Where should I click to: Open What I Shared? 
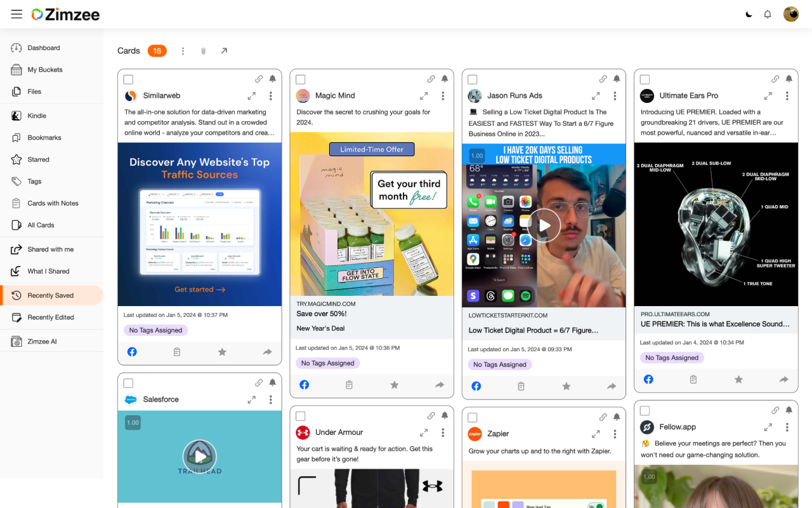click(x=51, y=271)
